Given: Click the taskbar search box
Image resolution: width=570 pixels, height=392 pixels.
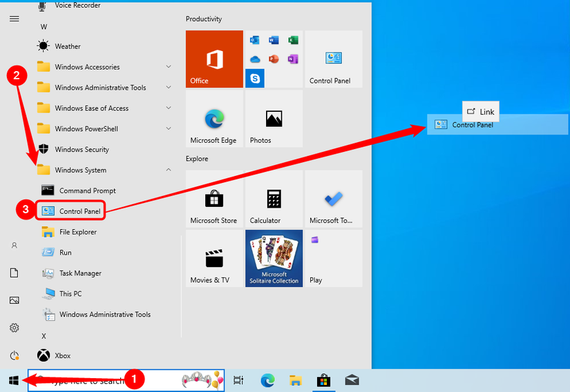Looking at the screenshot, I should [x=104, y=380].
